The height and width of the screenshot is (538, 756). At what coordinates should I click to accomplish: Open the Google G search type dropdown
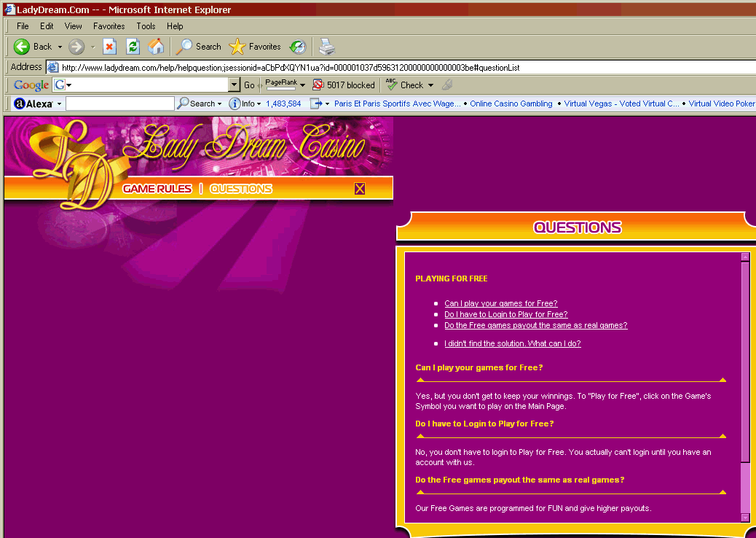[69, 85]
